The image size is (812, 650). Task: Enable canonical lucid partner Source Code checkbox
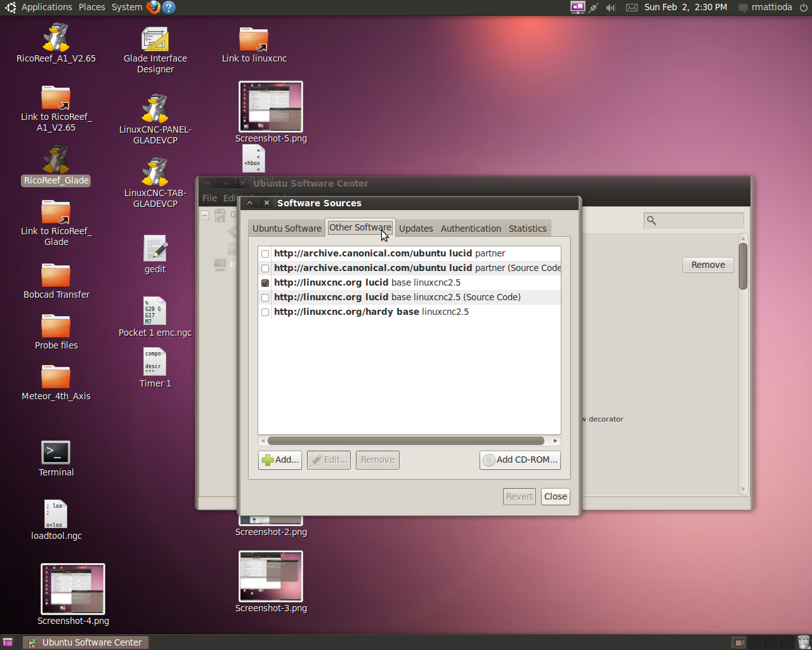pyautogui.click(x=265, y=268)
